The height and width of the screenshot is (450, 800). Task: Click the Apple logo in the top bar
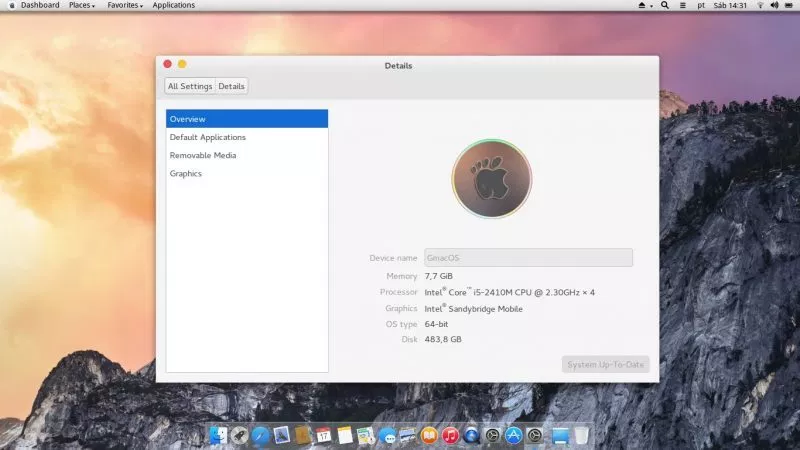tap(11, 5)
